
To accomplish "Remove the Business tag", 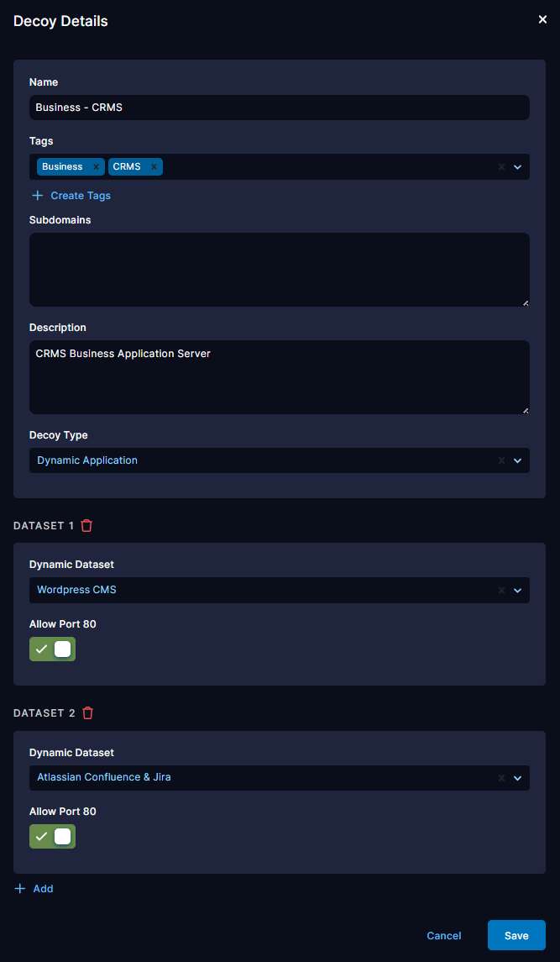I will pyautogui.click(x=96, y=166).
